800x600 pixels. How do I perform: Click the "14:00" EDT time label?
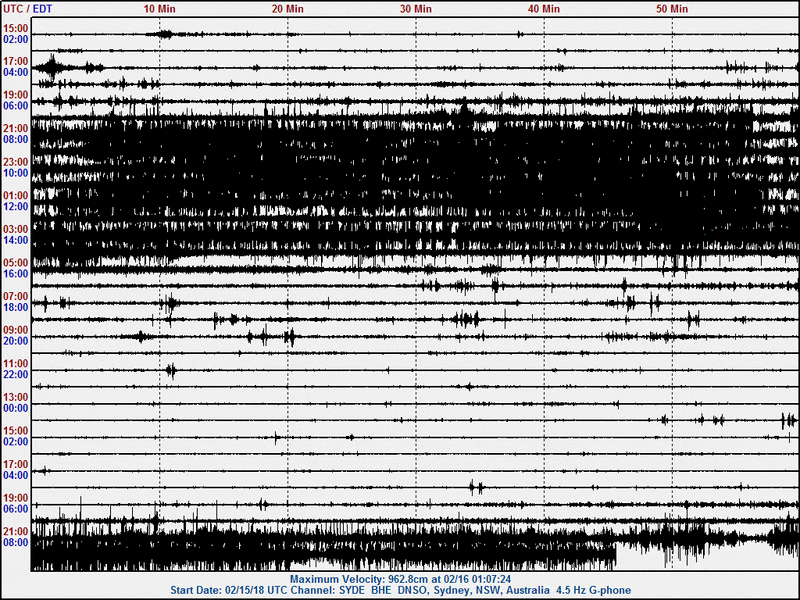(16, 240)
